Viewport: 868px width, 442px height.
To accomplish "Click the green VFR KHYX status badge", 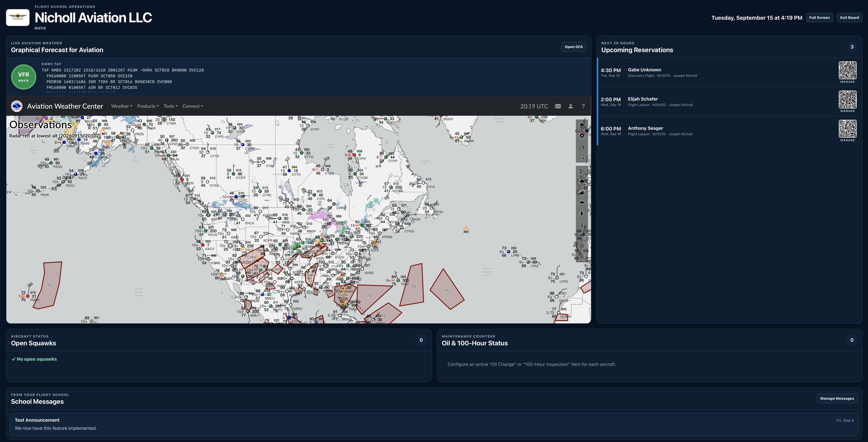I will pyautogui.click(x=24, y=77).
